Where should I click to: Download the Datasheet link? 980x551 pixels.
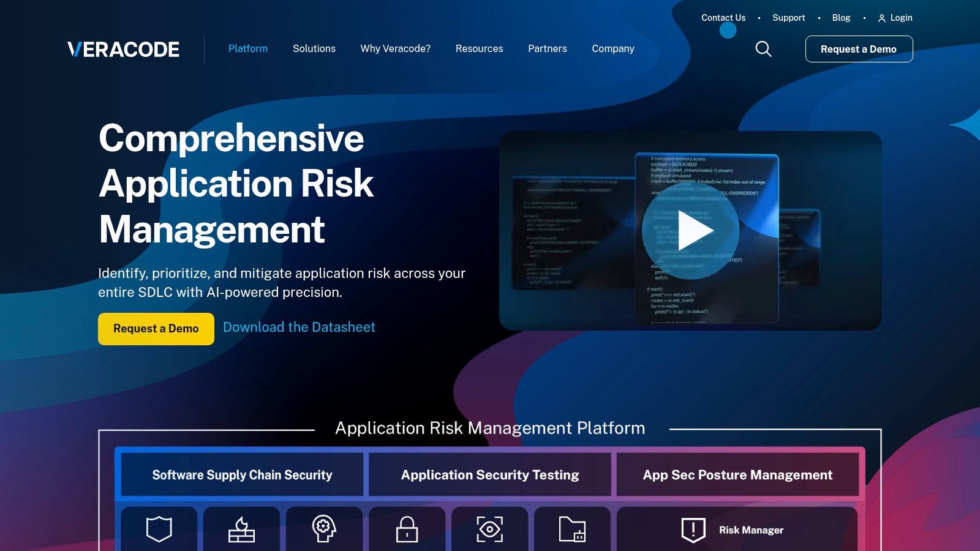click(299, 327)
